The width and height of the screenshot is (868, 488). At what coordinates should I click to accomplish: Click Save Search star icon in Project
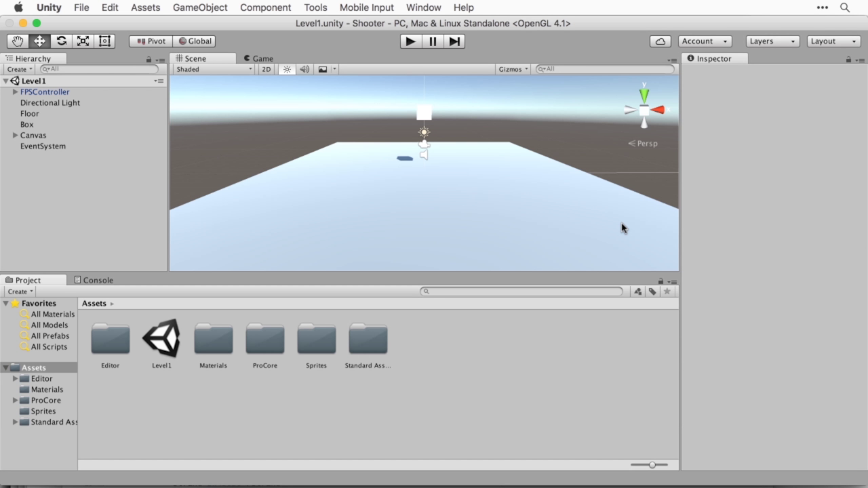coord(667,291)
